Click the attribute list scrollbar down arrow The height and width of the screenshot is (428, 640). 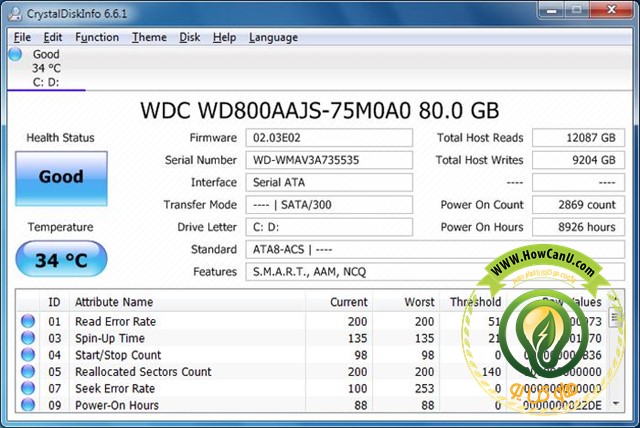[616, 404]
